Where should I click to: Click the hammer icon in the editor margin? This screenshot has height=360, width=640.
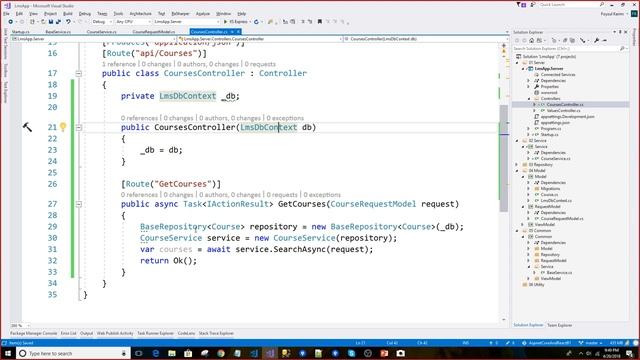click(x=27, y=127)
